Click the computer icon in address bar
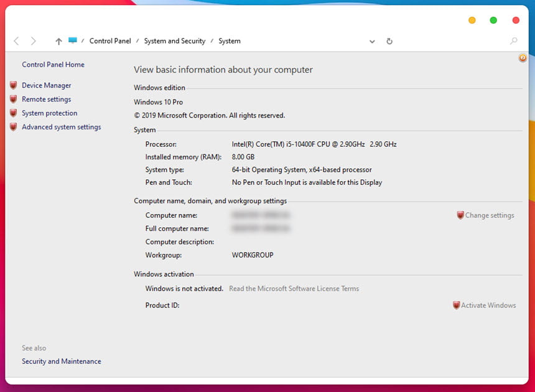535x392 pixels. coord(72,40)
